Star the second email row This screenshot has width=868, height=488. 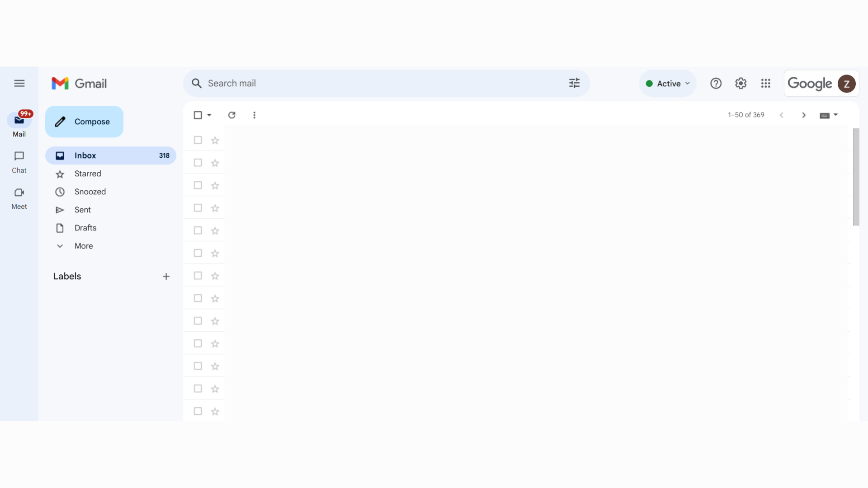point(215,163)
